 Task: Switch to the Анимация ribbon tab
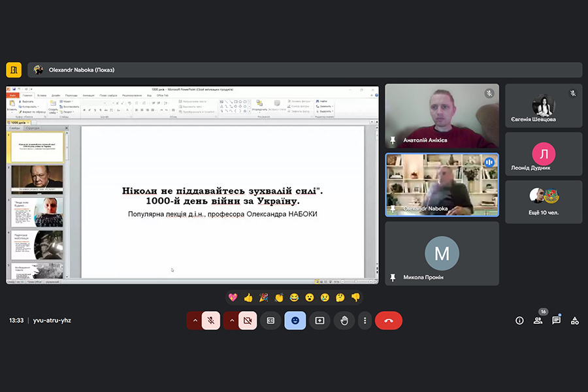[x=88, y=95]
